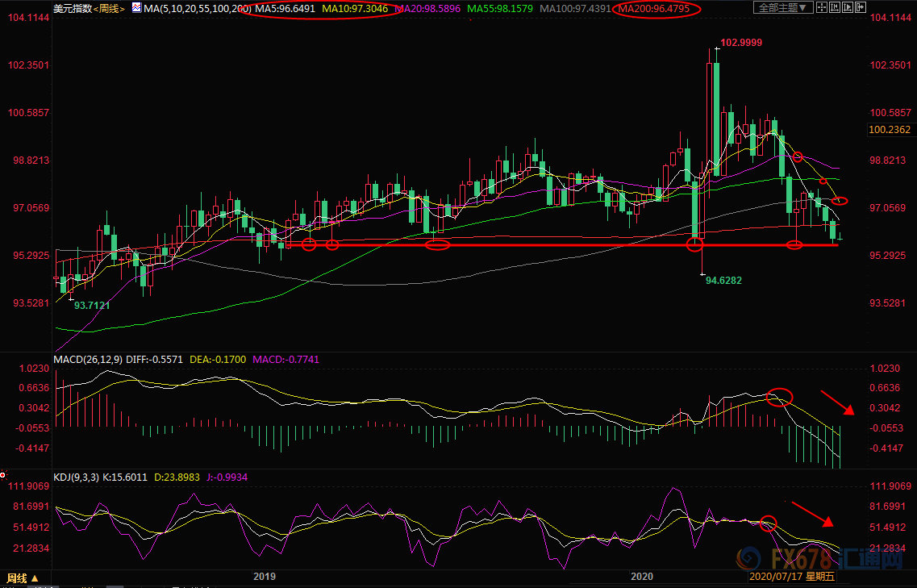Click the vertical range measure icon
Screen dimensions: 917x588
[x=835, y=7]
